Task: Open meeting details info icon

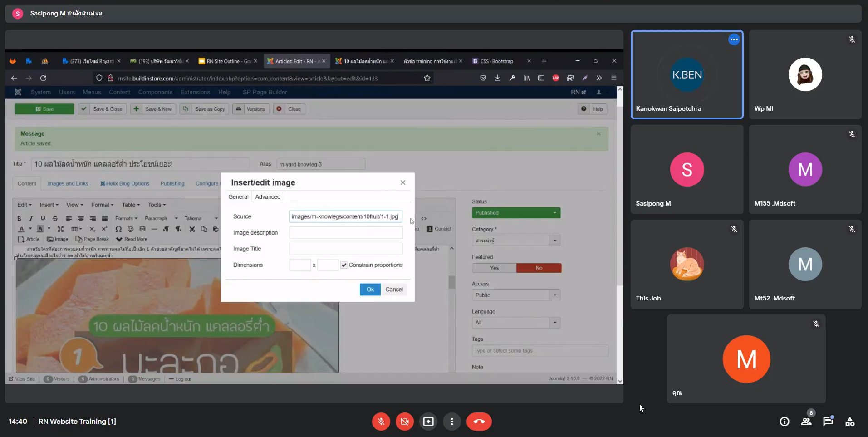Action: point(784,422)
